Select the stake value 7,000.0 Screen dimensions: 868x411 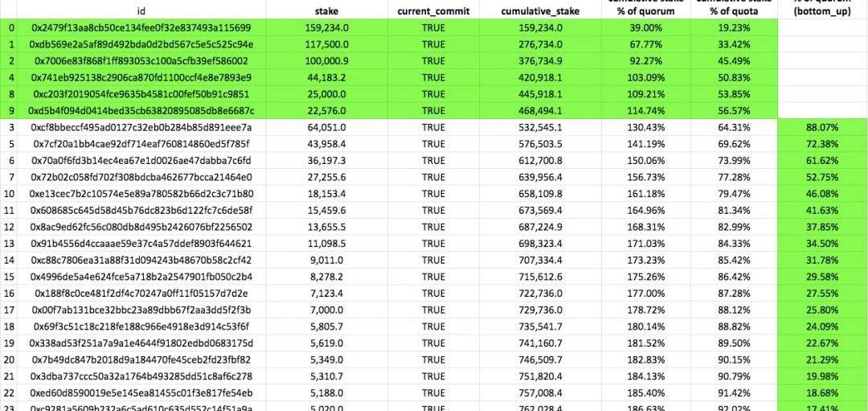[x=328, y=310]
